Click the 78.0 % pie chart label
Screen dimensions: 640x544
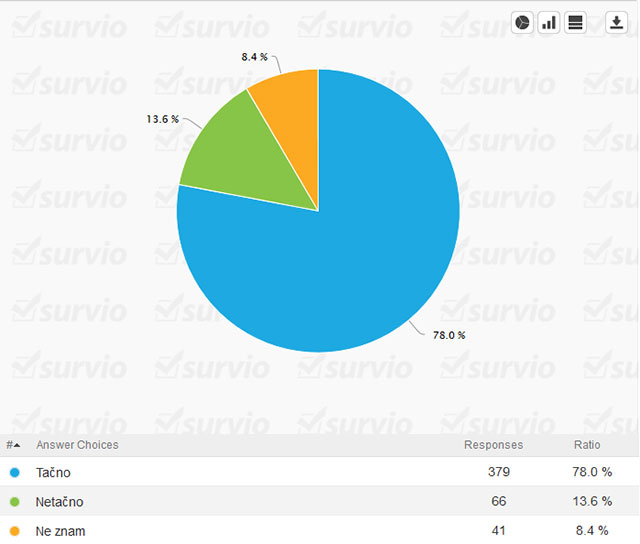coord(449,336)
